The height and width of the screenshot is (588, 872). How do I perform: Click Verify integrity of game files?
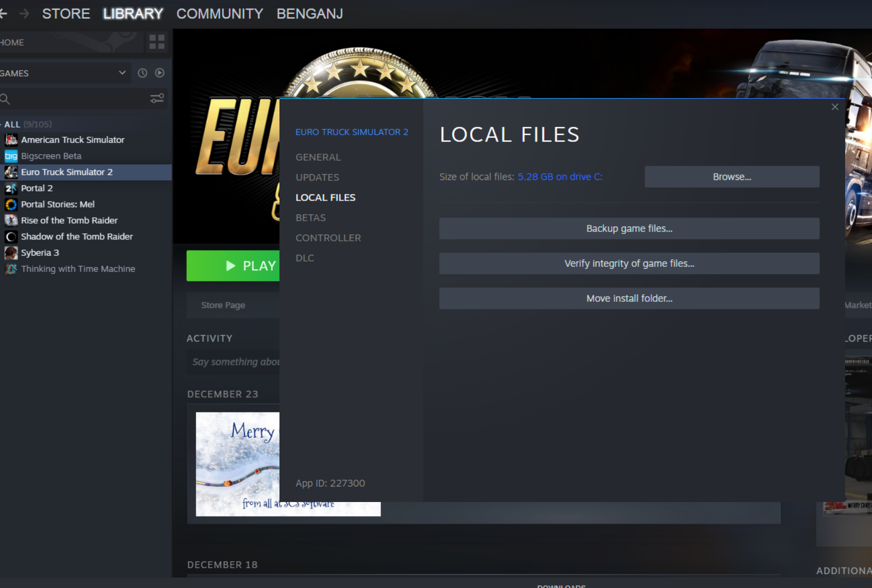click(x=629, y=263)
